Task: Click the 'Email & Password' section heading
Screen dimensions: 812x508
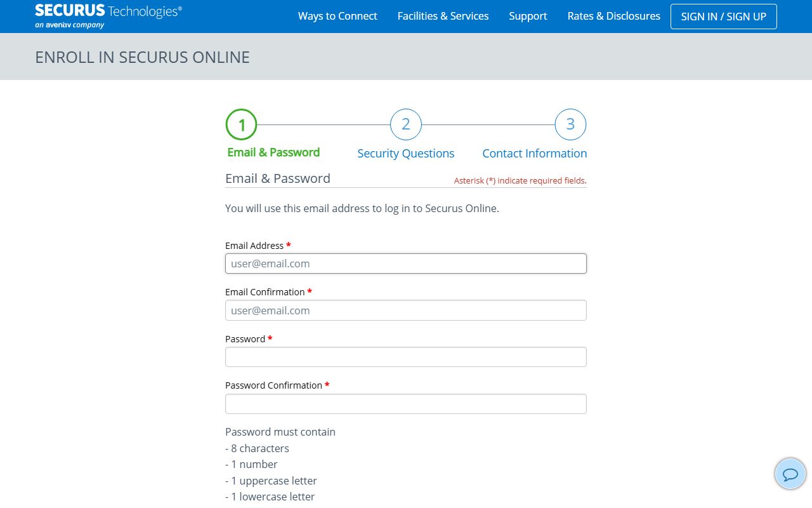Action: coord(278,178)
